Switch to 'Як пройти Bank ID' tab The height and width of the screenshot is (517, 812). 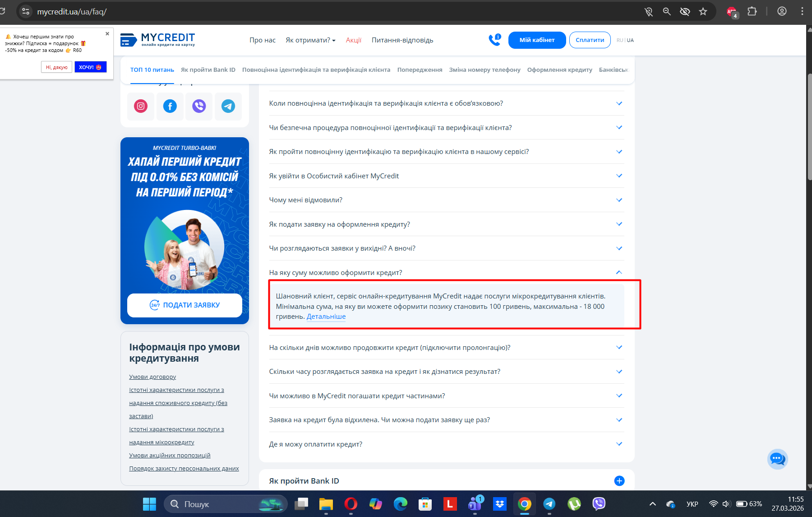click(208, 70)
